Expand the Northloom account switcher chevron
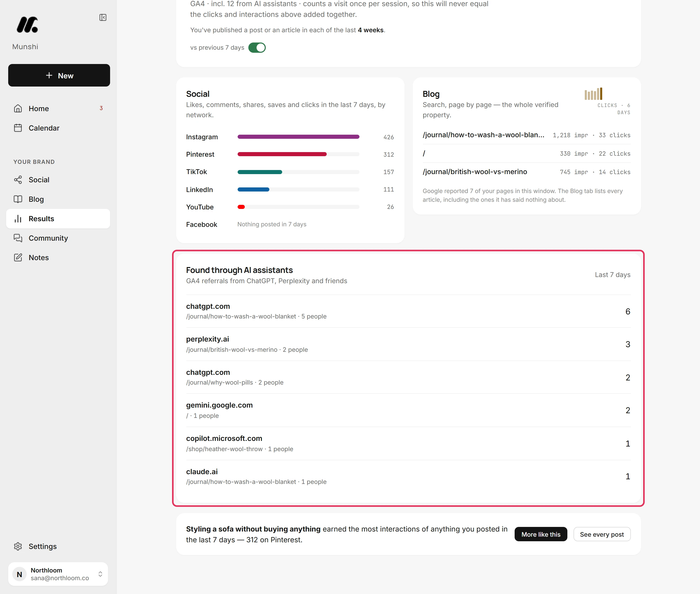Image resolution: width=700 pixels, height=594 pixels. [x=100, y=574]
